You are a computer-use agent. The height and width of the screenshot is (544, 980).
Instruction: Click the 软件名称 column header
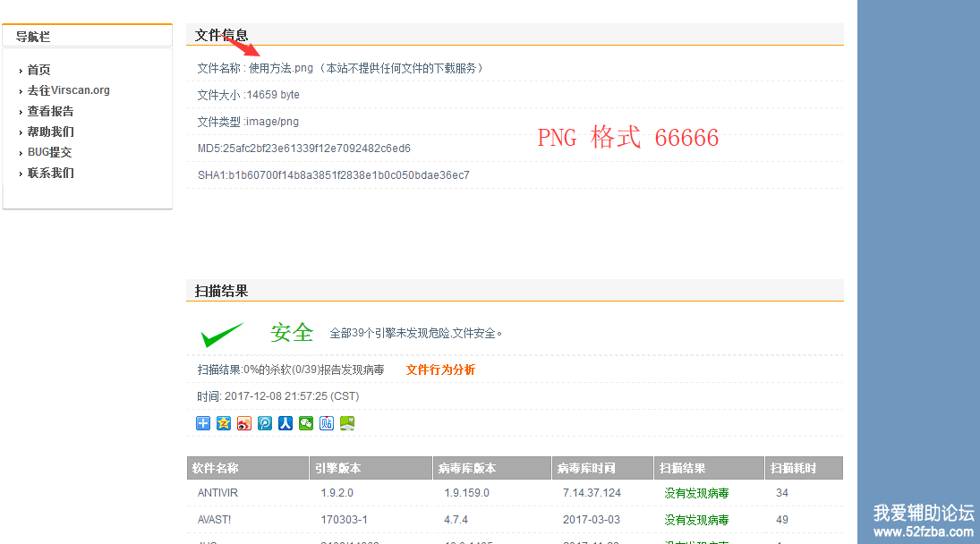click(248, 468)
